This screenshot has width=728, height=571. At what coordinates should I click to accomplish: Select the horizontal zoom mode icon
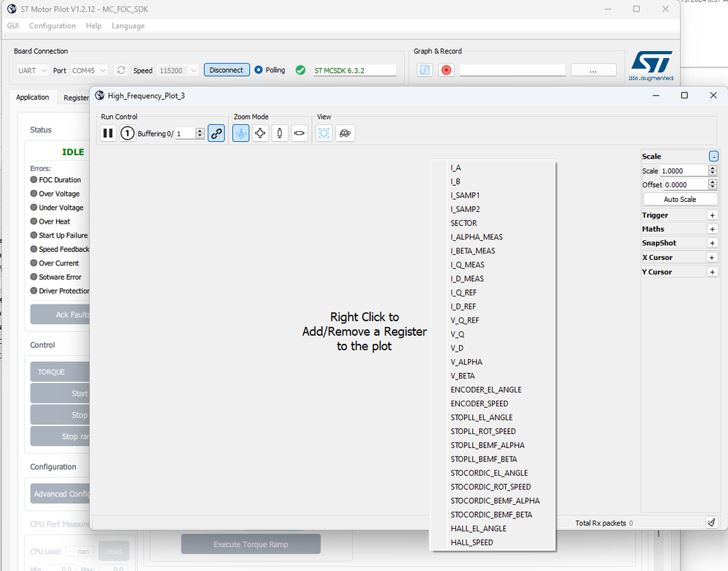tap(300, 133)
